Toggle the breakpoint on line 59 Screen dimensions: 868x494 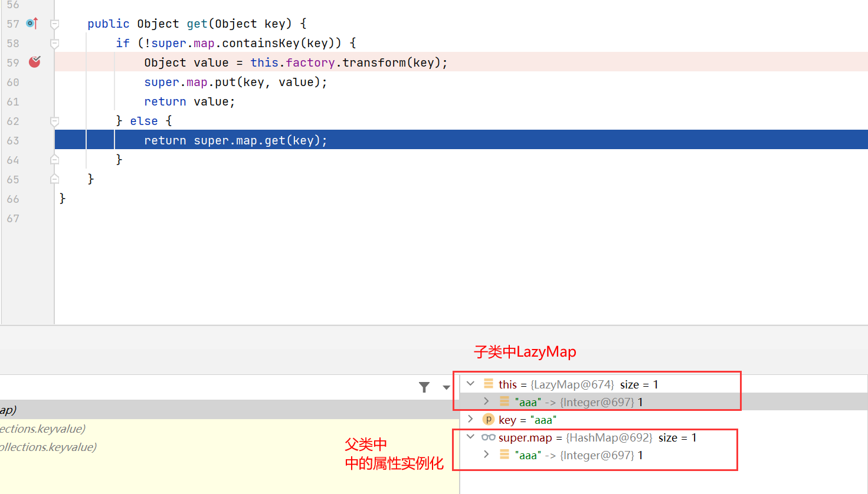coord(35,62)
